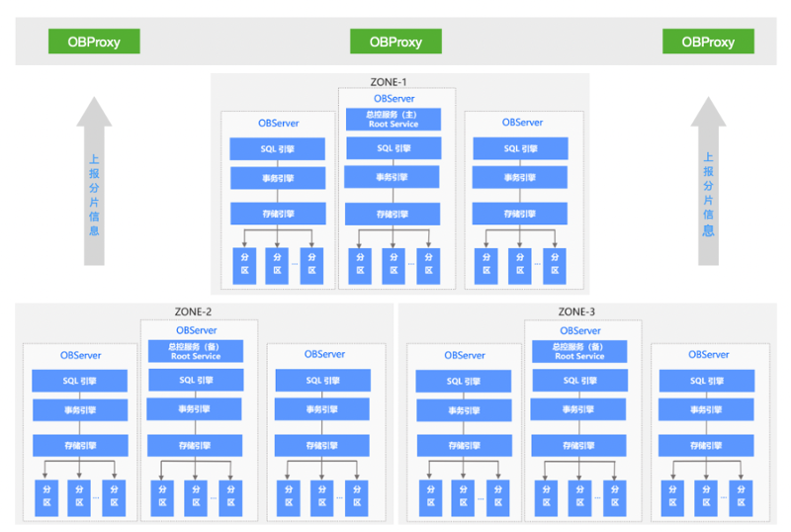Select the right OBServer label in ZONE-2
The height and width of the screenshot is (532, 791).
click(324, 354)
